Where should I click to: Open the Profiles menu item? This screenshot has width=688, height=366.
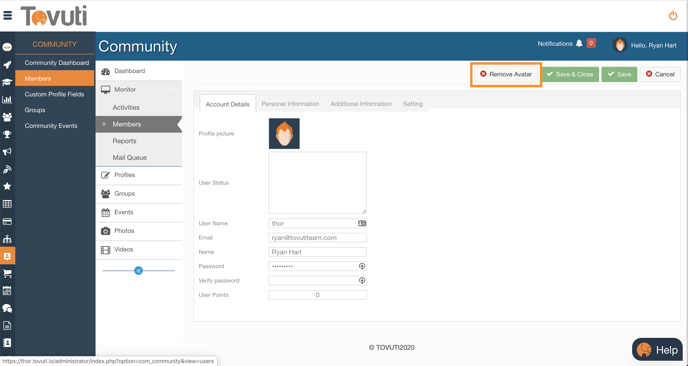[x=139, y=175]
